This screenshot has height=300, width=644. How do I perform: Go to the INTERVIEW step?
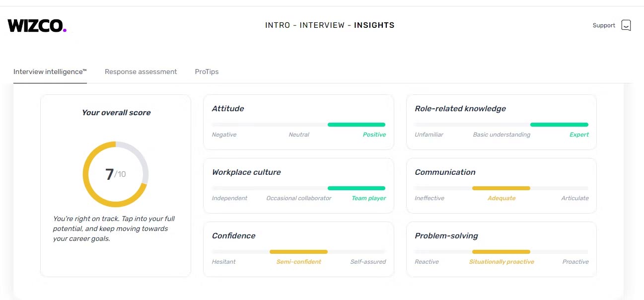(x=322, y=25)
